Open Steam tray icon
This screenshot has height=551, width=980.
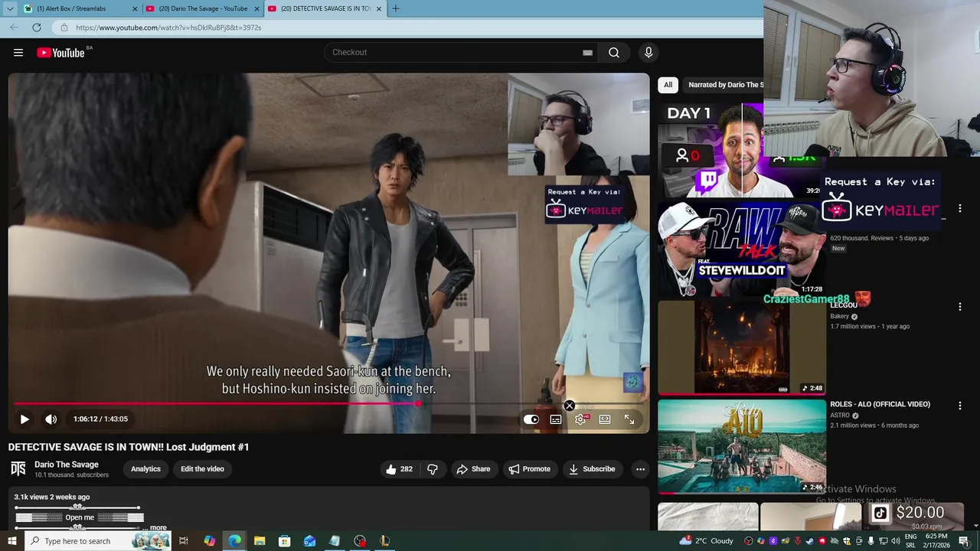pos(810,541)
